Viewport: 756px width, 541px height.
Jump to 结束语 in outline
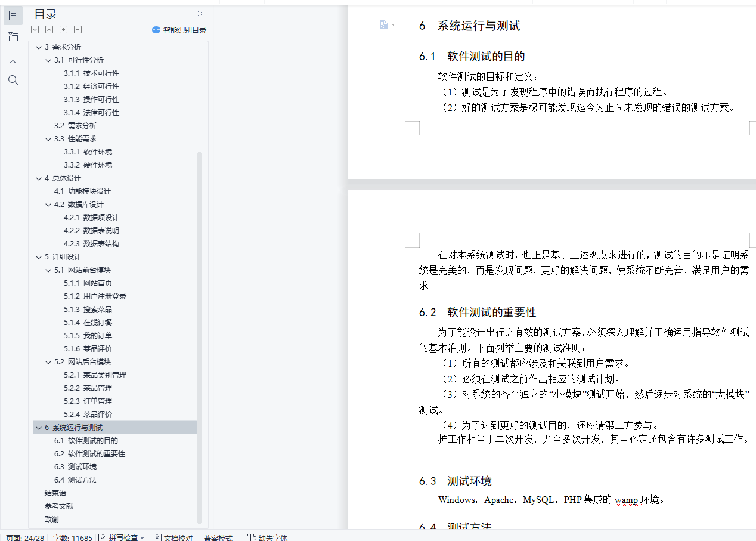[55, 493]
